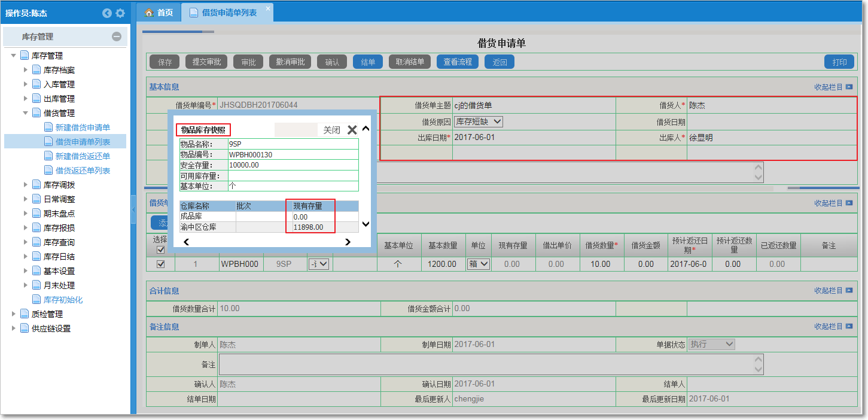Viewport: 868px width, 420px height.
Task: Open the 借货原因 dropdown showing 库存短缺
Action: click(x=478, y=121)
